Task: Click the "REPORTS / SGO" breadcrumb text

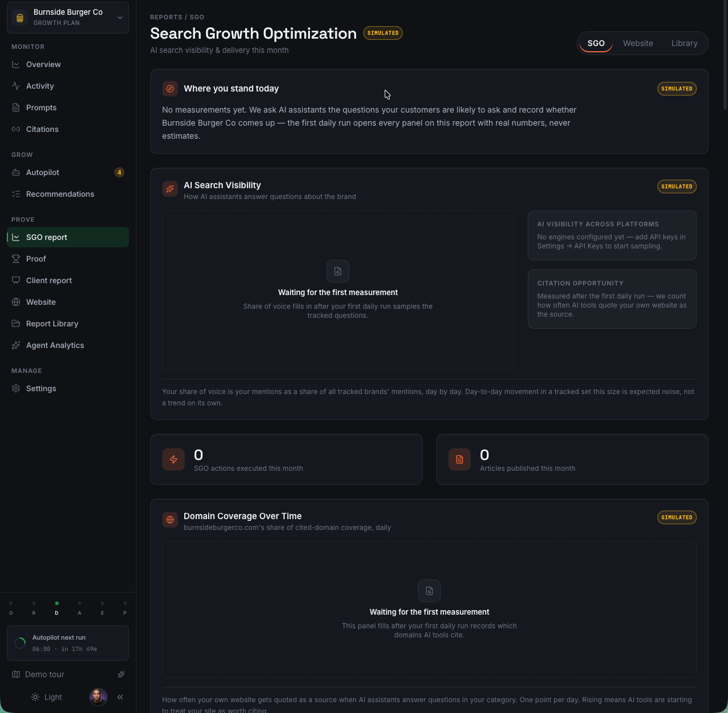Action: tap(177, 17)
